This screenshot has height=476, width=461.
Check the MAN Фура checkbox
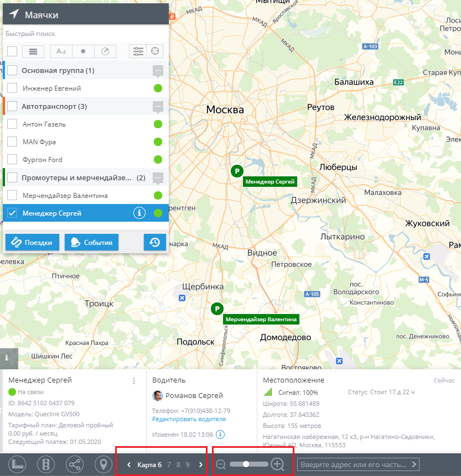coord(12,142)
